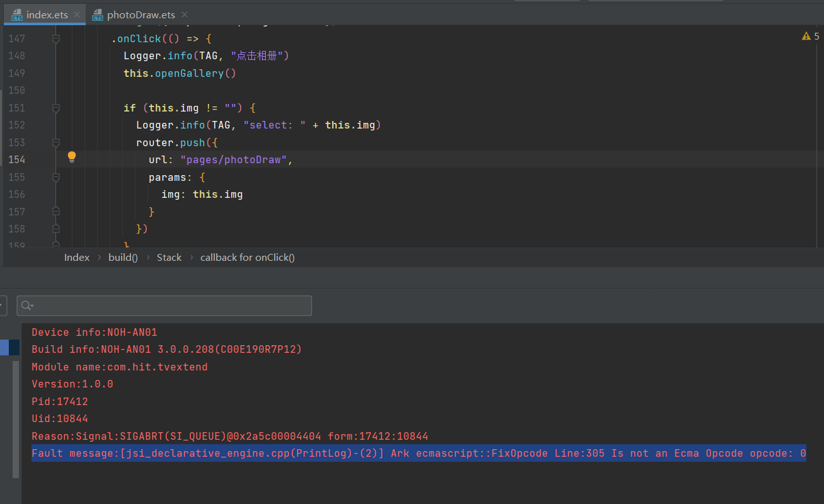
Task: Select the Stack breadcrumb
Action: (x=169, y=257)
